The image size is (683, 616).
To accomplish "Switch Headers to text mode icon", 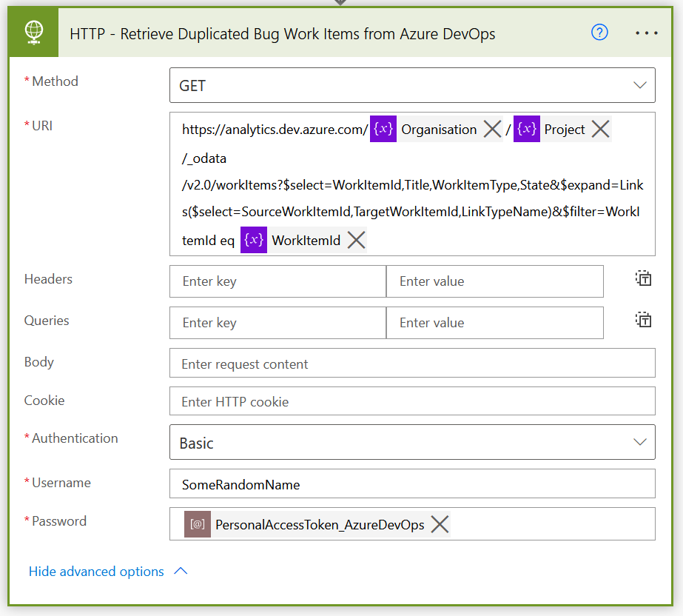I will tap(643, 278).
